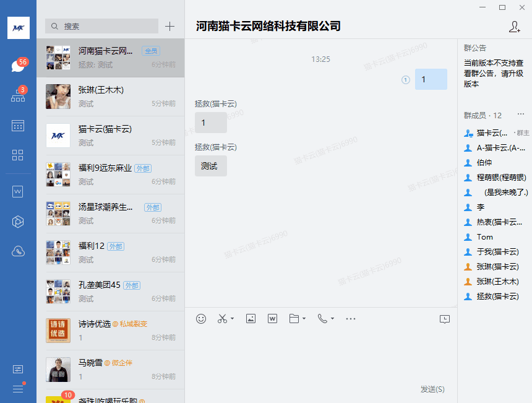Click the 诗诗优选 avatar thumbnail
Screen dimensions: 532x403
pyautogui.click(x=58, y=331)
